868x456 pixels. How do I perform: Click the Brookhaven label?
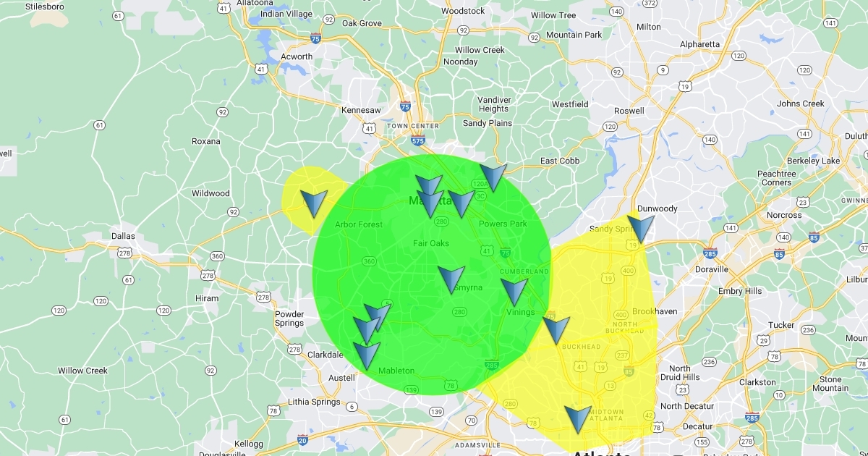(655, 311)
